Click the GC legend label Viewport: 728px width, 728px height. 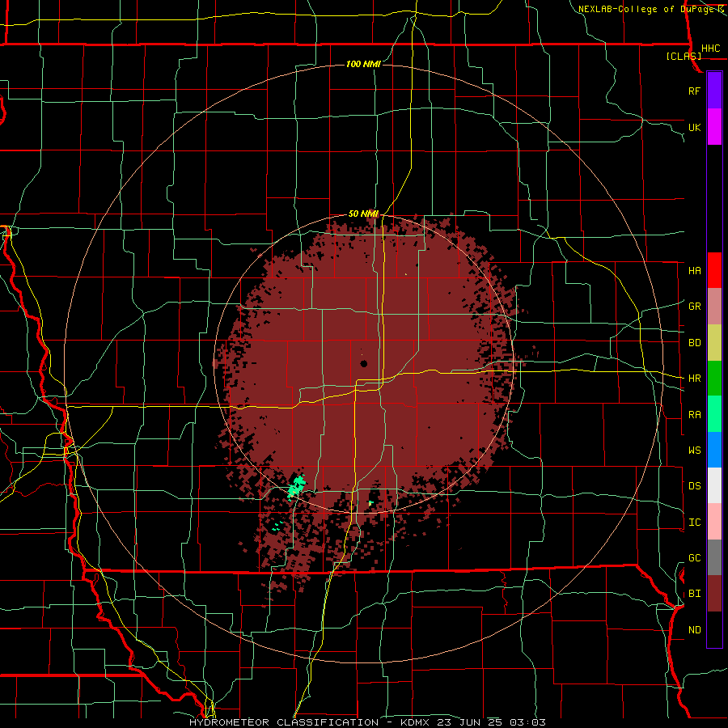point(694,558)
